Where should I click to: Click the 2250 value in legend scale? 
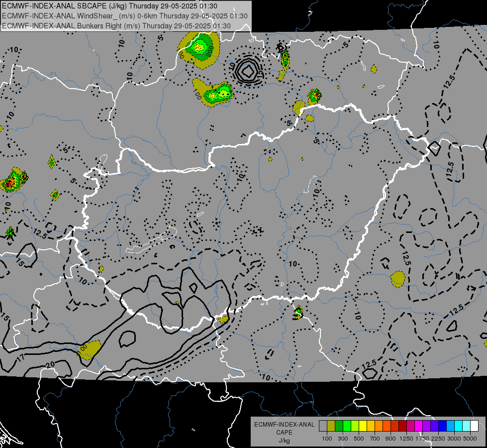438,439
